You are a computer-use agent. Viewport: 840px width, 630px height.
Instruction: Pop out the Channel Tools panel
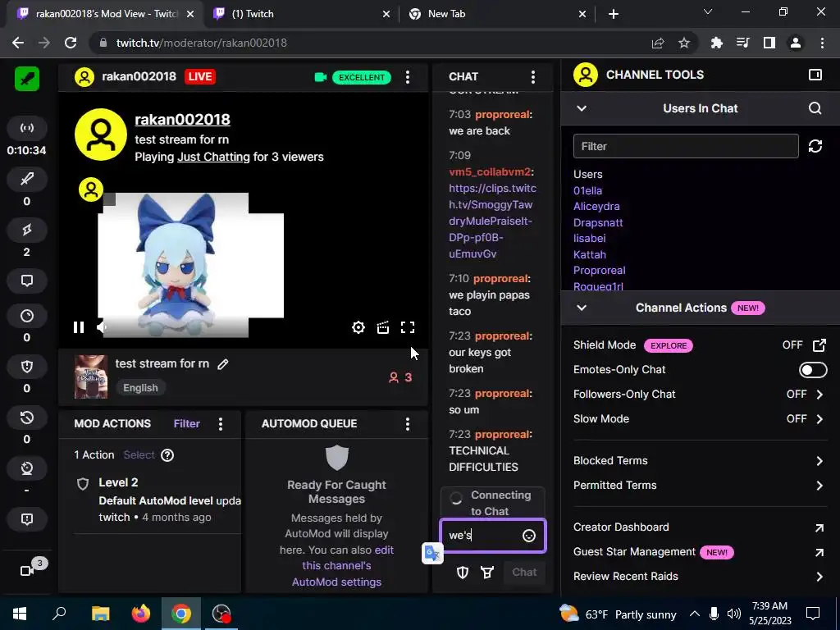tap(815, 75)
